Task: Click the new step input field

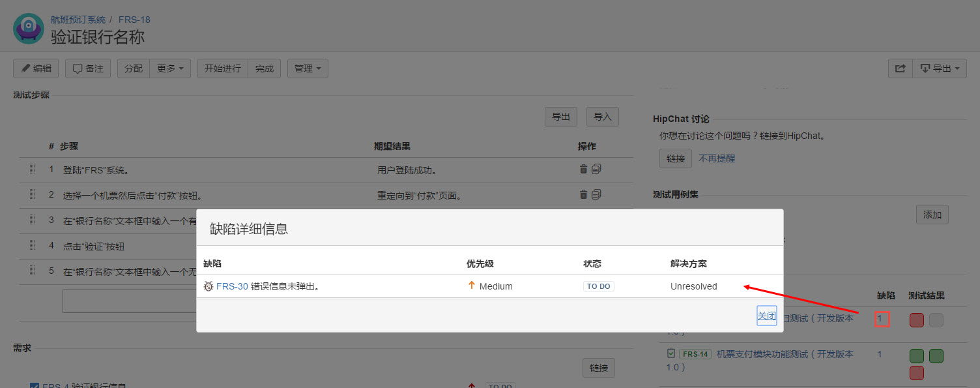Action: (x=130, y=301)
